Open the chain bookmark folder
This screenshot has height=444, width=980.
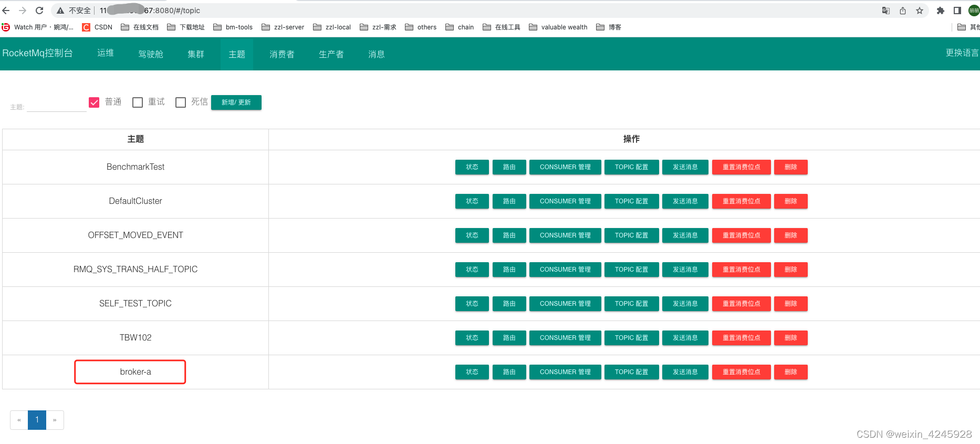click(x=460, y=27)
